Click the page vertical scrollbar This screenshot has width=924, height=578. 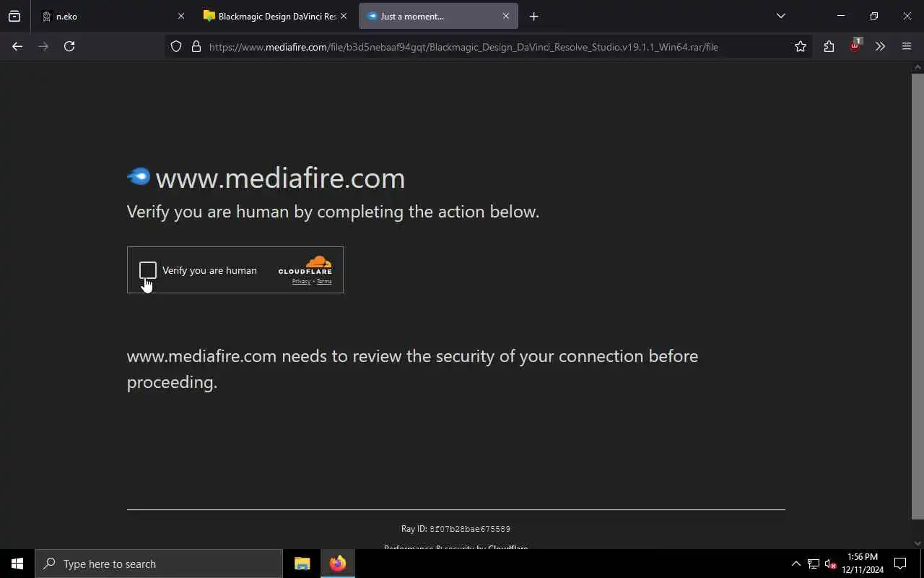(918, 296)
